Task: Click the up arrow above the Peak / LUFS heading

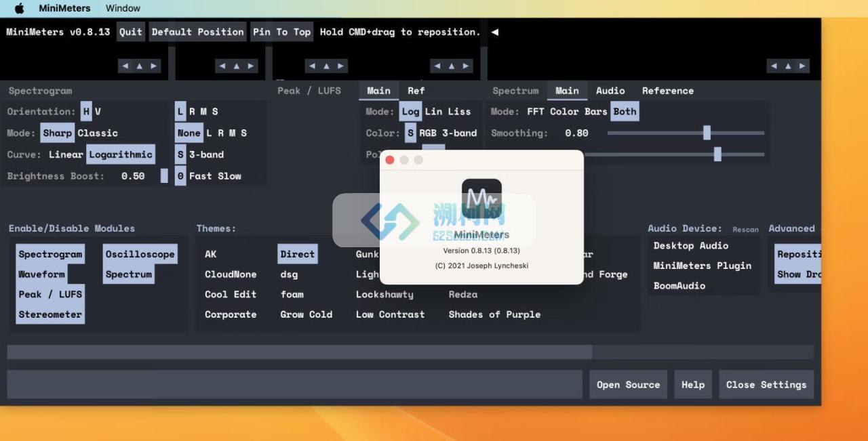Action: coord(326,66)
